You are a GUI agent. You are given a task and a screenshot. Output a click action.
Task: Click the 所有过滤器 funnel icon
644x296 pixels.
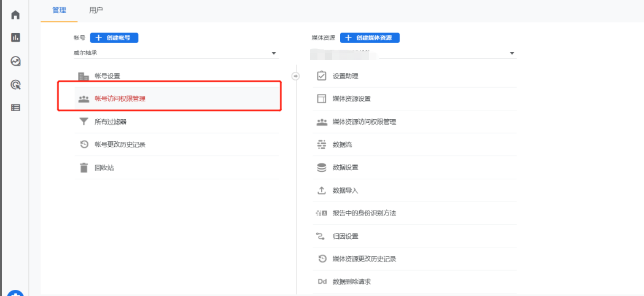[83, 122]
